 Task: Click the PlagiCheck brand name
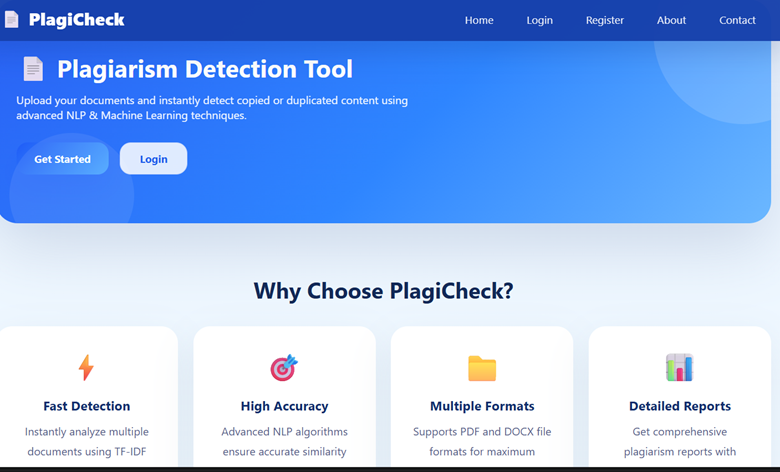coord(77,20)
